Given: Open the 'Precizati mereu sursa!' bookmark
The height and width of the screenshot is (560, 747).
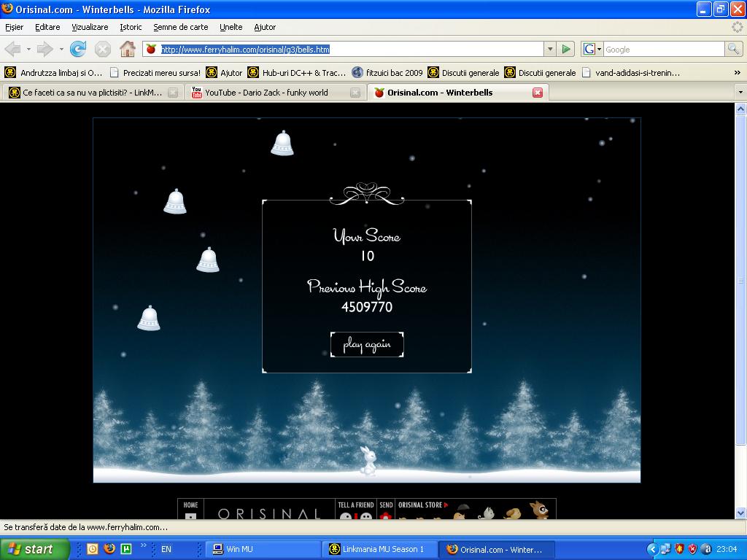Looking at the screenshot, I should click(155, 73).
